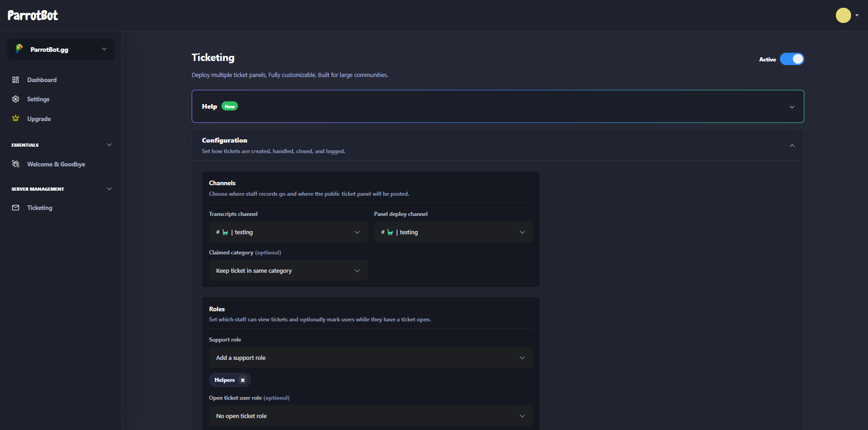Image resolution: width=868 pixels, height=430 pixels.
Task: Click the Configuration heading text
Action: 225,140
